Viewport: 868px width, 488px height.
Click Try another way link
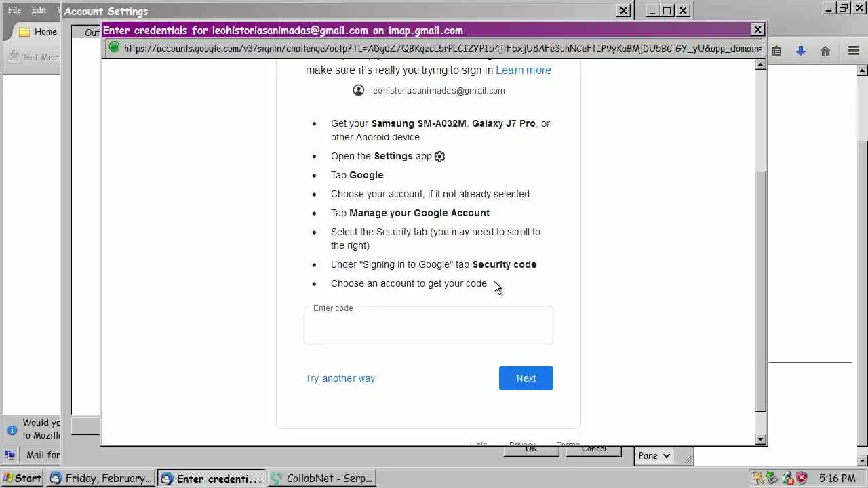pos(340,378)
